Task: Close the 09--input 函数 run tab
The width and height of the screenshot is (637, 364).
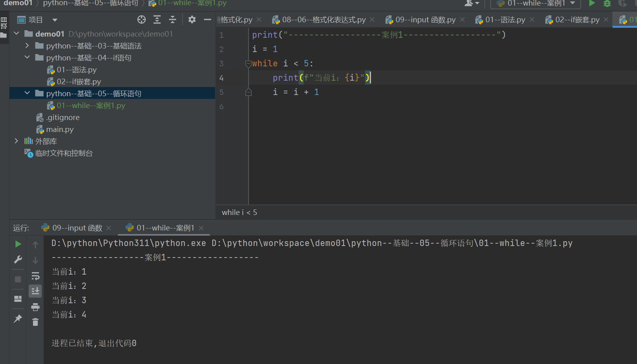Action: [109, 228]
